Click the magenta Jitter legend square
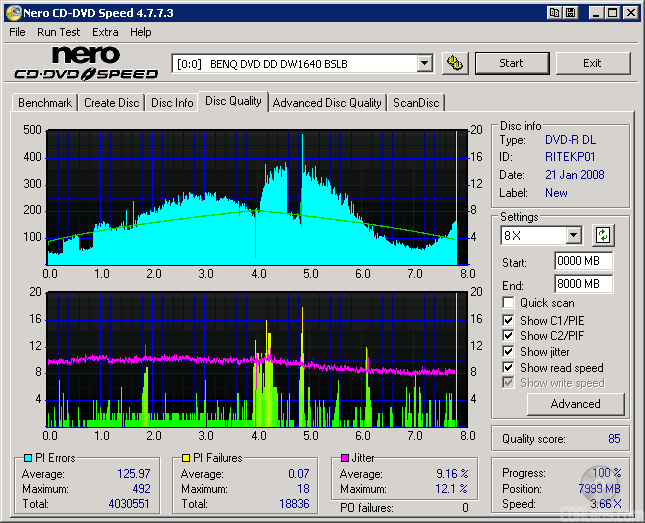 [x=344, y=458]
